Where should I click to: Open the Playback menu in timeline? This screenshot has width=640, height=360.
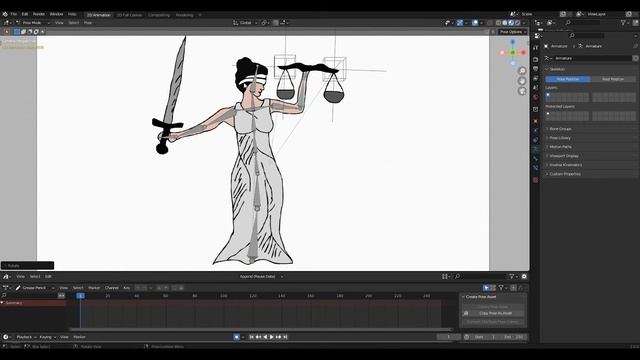tap(26, 337)
